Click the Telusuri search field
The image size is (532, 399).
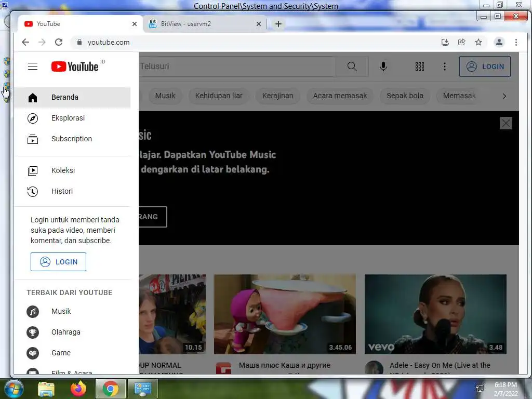click(237, 66)
